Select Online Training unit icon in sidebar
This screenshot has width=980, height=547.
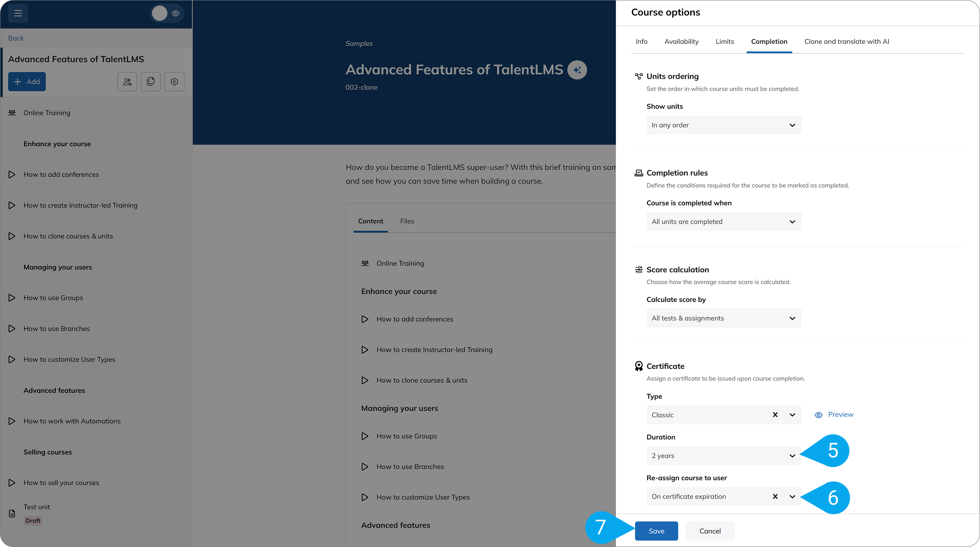[x=12, y=113]
